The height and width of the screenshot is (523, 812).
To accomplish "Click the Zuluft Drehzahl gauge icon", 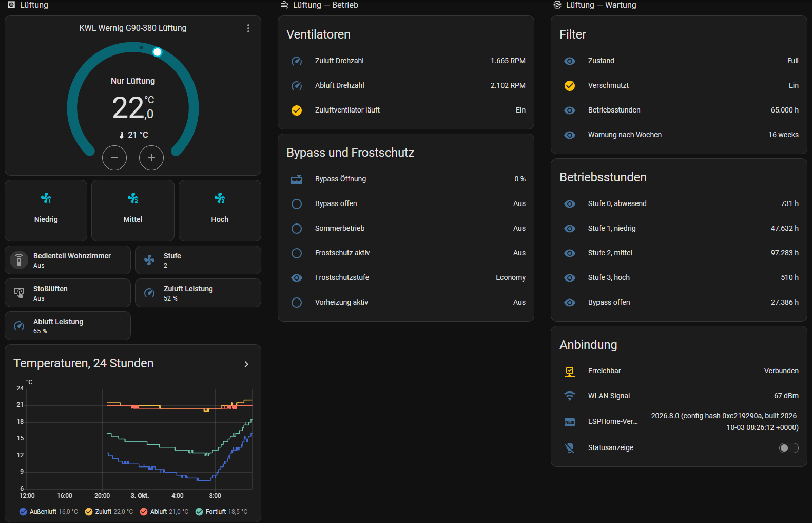I will click(x=297, y=61).
